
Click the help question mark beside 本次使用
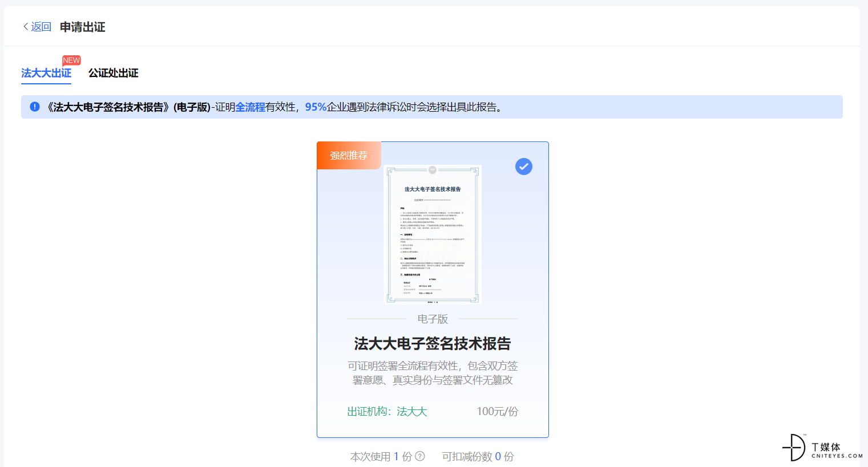coord(420,456)
